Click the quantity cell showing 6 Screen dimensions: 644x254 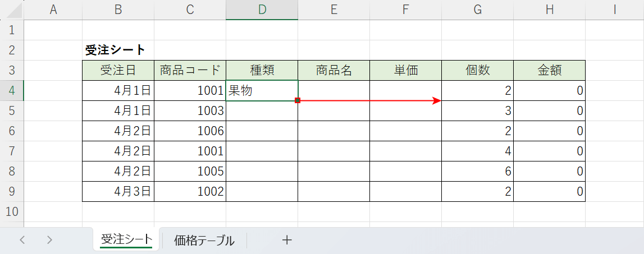click(x=477, y=172)
